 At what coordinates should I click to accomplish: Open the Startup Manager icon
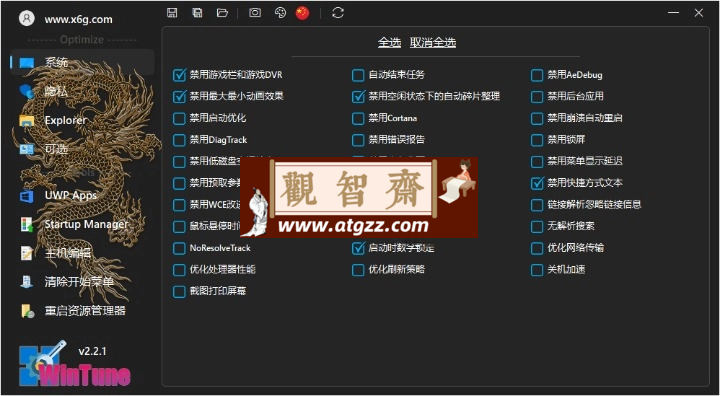click(27, 225)
